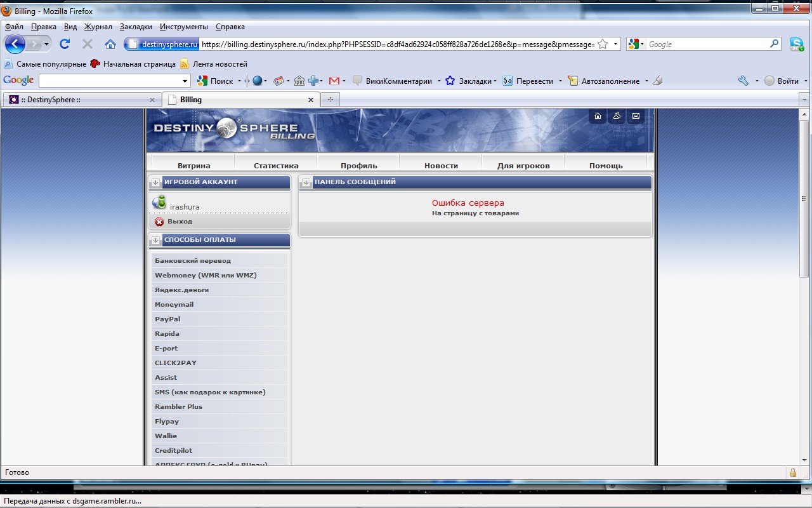This screenshot has width=812, height=508.
Task: Click the envelope icon in the billing header
Action: point(636,116)
